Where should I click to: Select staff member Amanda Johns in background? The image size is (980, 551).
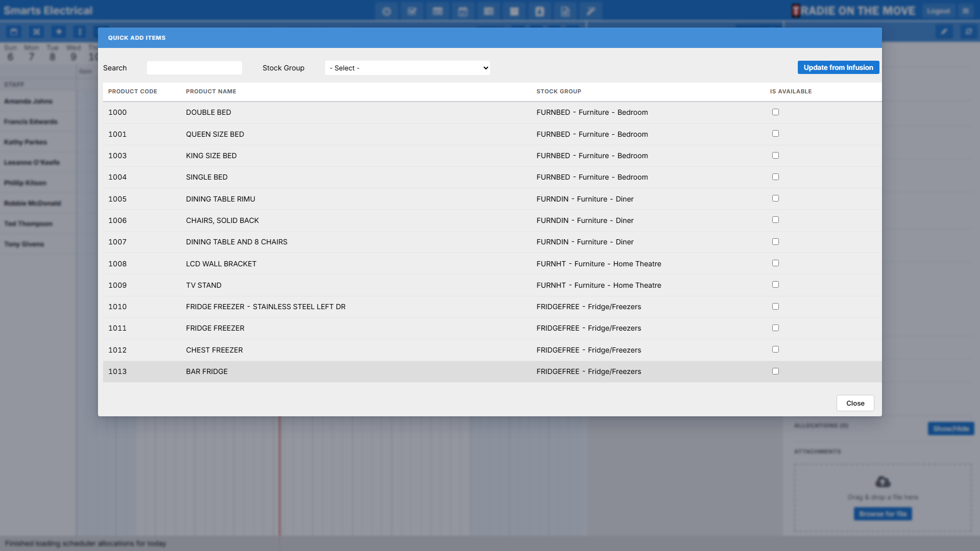[x=29, y=101]
